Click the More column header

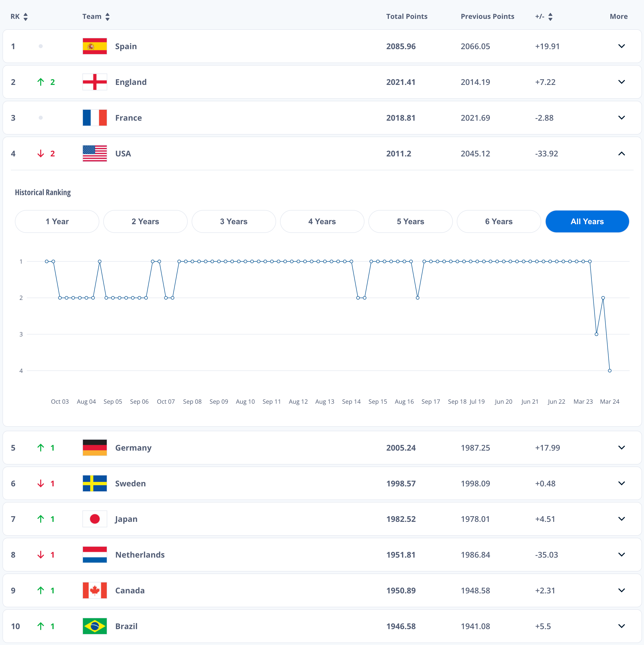tap(619, 16)
